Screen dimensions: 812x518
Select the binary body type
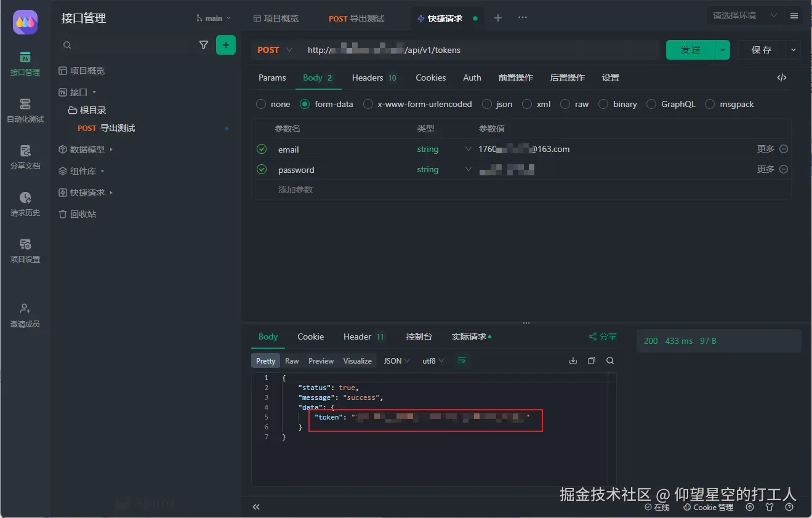[x=618, y=104]
